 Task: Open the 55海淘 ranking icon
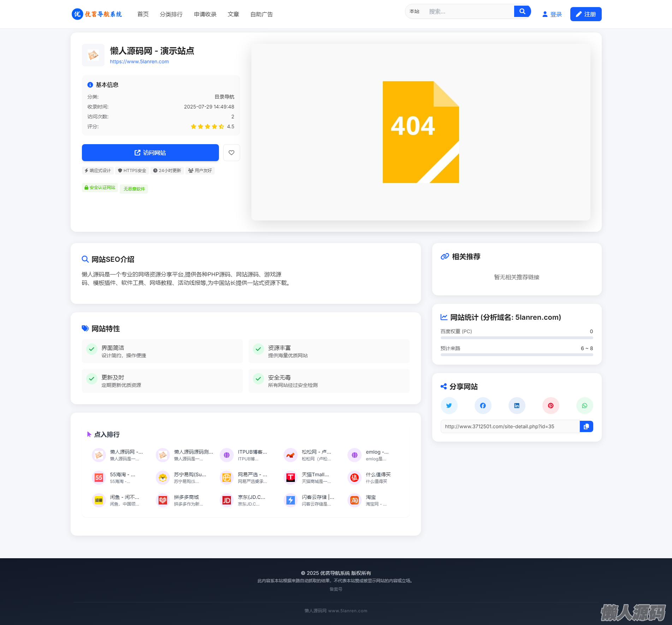tap(99, 478)
